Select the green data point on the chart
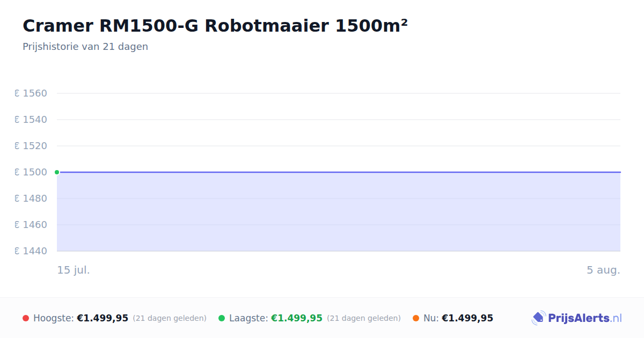The image size is (644, 338). (57, 172)
